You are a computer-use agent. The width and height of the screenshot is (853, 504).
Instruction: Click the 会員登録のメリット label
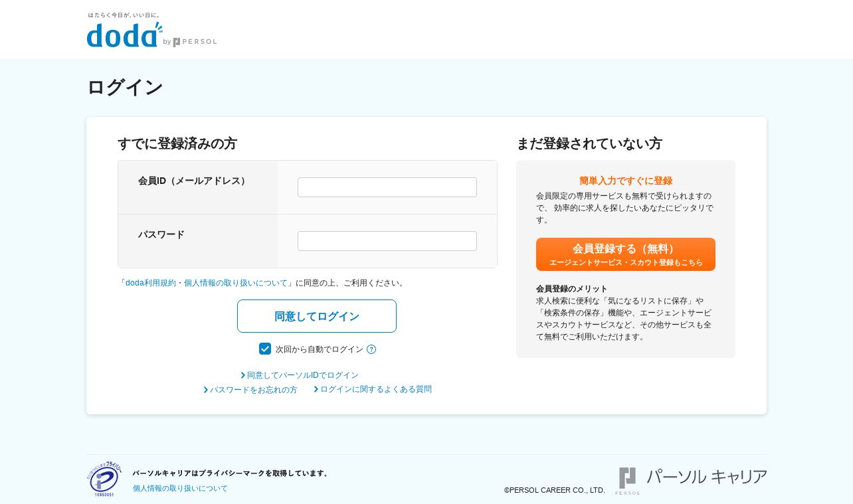tap(572, 289)
